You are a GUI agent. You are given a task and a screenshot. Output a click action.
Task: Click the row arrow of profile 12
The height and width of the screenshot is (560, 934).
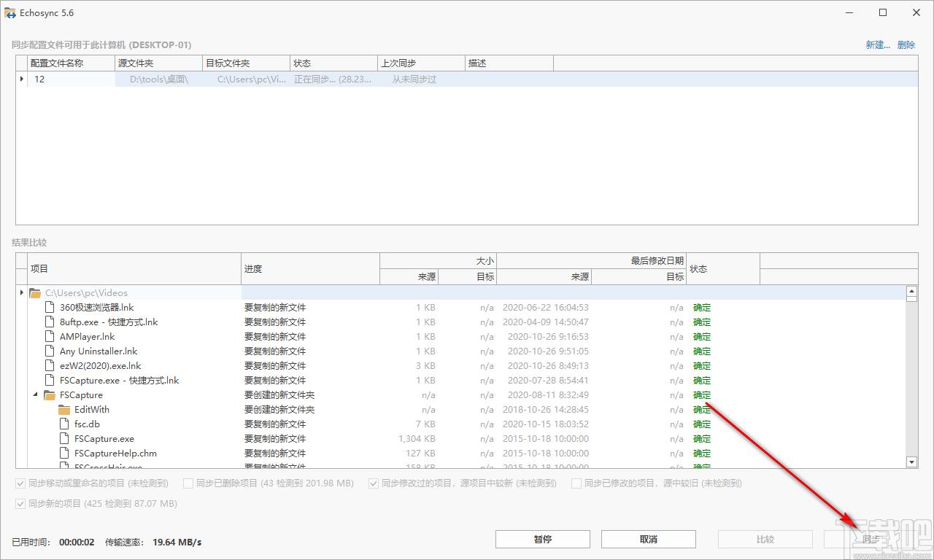22,79
